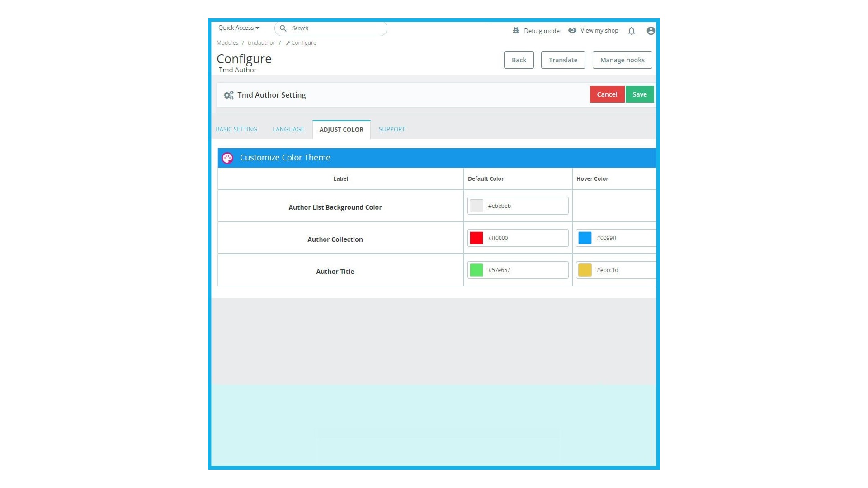Open the red Author Collection default swatch

click(x=476, y=238)
